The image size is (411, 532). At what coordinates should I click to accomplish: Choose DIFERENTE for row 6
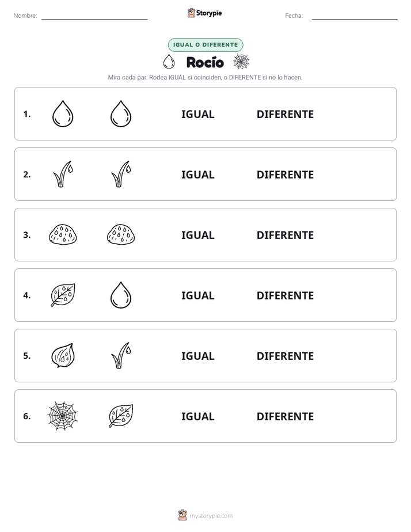point(285,416)
